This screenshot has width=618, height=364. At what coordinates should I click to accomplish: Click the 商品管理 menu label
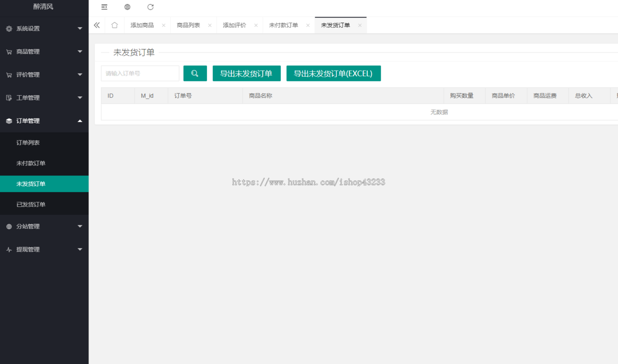coord(28,51)
